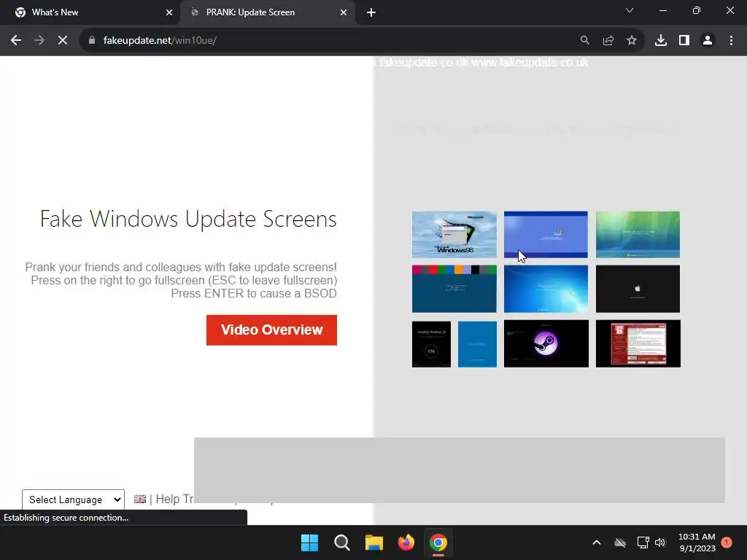747x560 pixels.
Task: Open the Chrome profile menu
Action: [708, 41]
